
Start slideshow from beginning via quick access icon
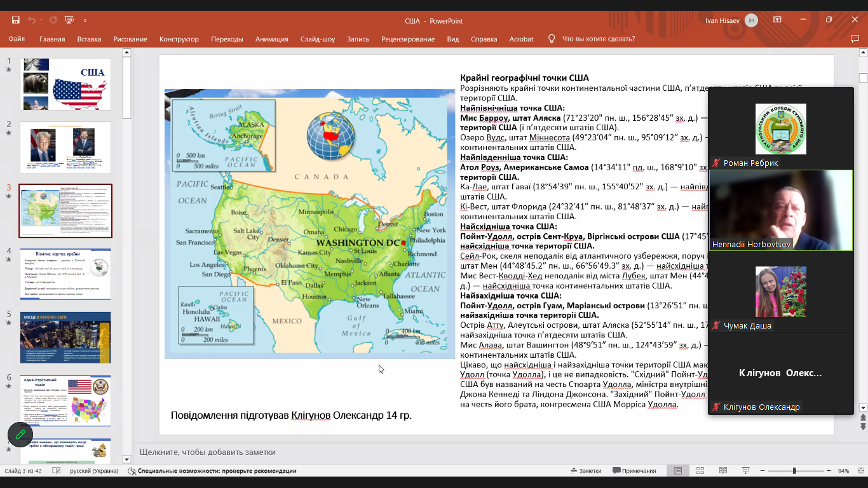[x=69, y=20]
